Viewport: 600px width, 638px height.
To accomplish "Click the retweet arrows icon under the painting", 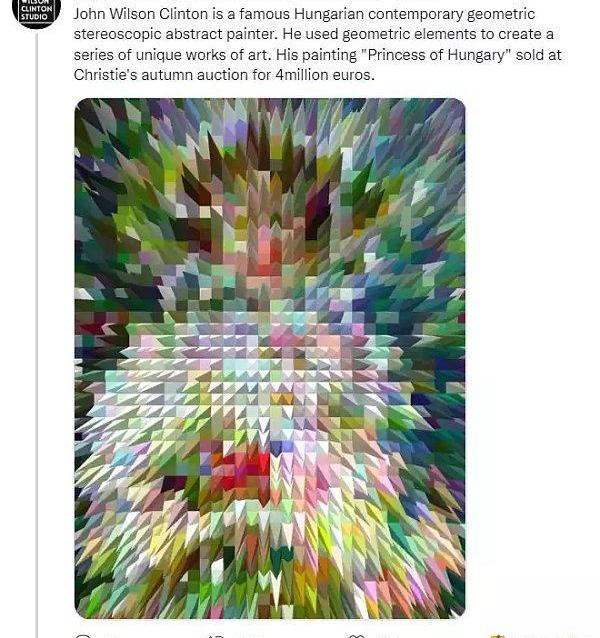I will (215, 636).
